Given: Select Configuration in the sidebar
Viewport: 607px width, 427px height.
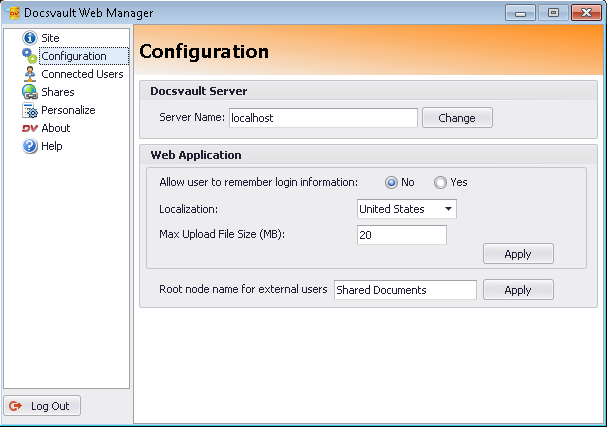Looking at the screenshot, I should pyautogui.click(x=84, y=56).
